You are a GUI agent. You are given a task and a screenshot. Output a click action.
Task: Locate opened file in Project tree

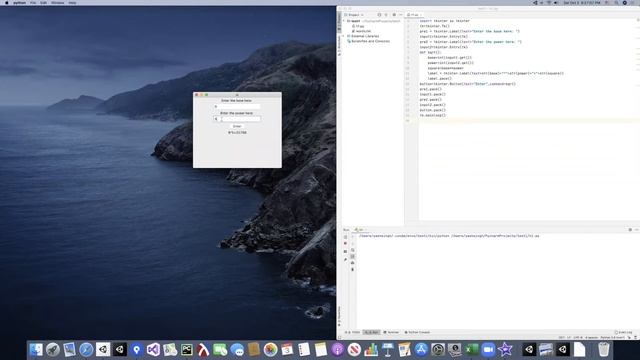[x=379, y=15]
